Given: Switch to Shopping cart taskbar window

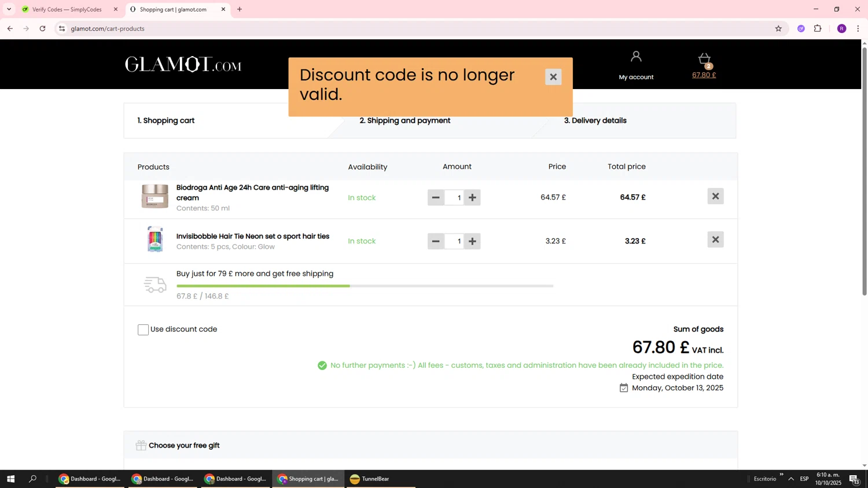Looking at the screenshot, I should [x=308, y=479].
